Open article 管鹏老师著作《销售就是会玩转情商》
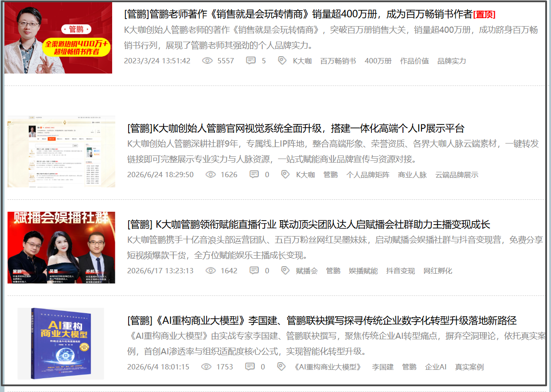 (x=298, y=14)
